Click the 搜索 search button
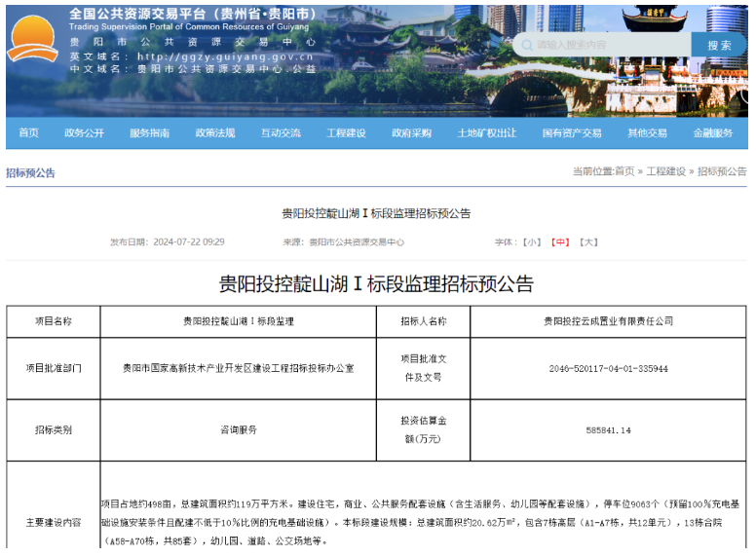Screen dimensions: 756x557 coord(719,45)
